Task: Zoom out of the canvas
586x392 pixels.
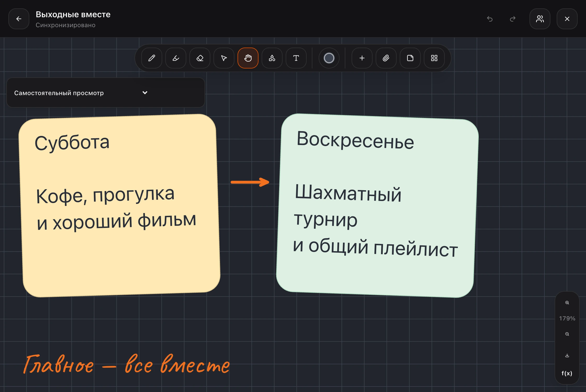Action: [567, 334]
